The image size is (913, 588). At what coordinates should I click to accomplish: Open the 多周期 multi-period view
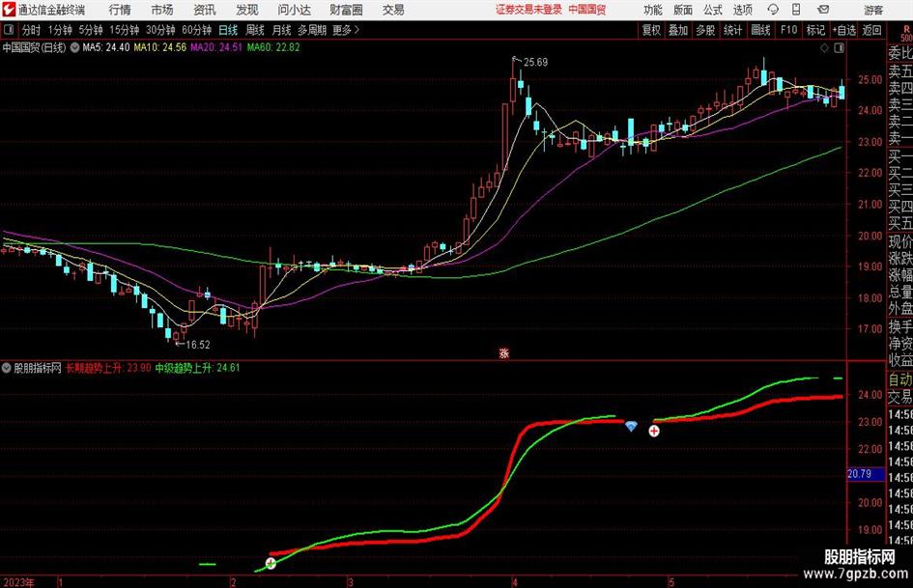point(312,30)
